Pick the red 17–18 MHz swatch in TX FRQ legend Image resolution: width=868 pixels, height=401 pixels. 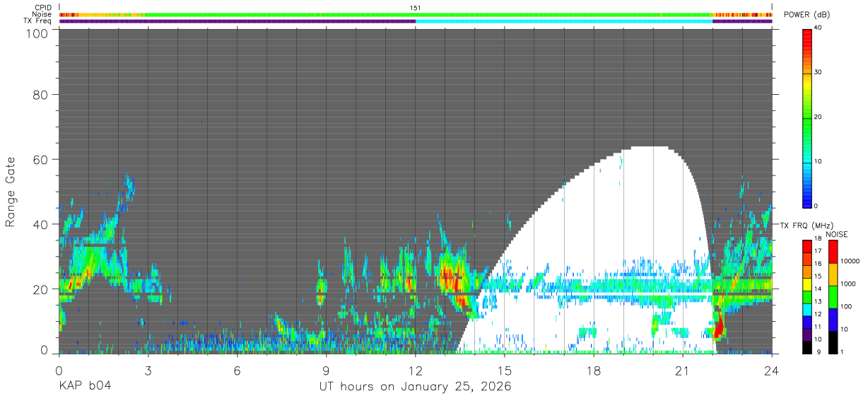[x=808, y=247]
